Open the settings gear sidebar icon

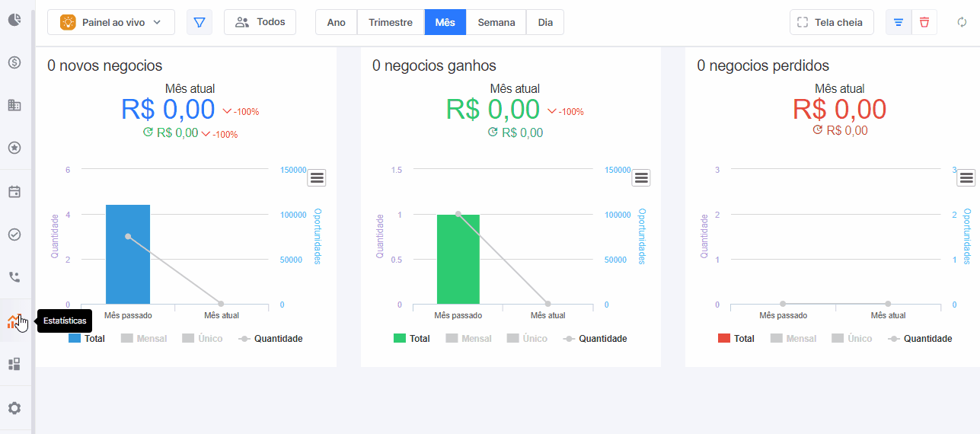coord(14,408)
